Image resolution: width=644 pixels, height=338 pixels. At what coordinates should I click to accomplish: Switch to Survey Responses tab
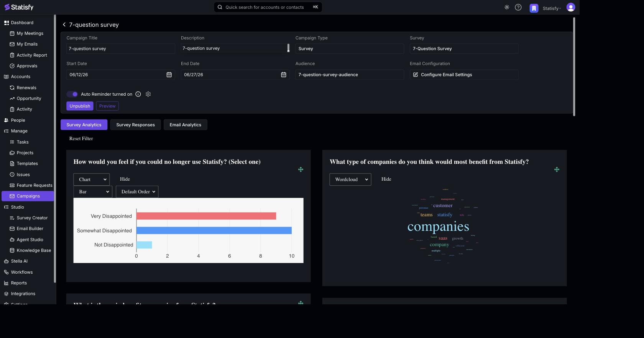click(x=136, y=125)
